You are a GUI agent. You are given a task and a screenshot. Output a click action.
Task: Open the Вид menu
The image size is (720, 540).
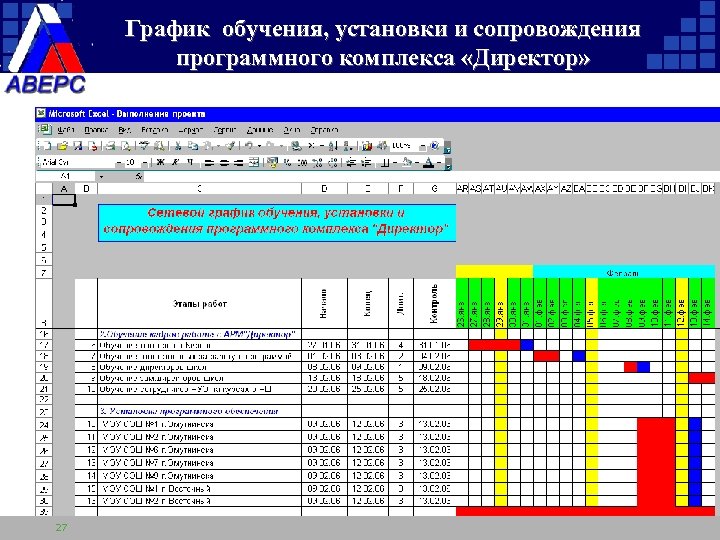(124, 130)
